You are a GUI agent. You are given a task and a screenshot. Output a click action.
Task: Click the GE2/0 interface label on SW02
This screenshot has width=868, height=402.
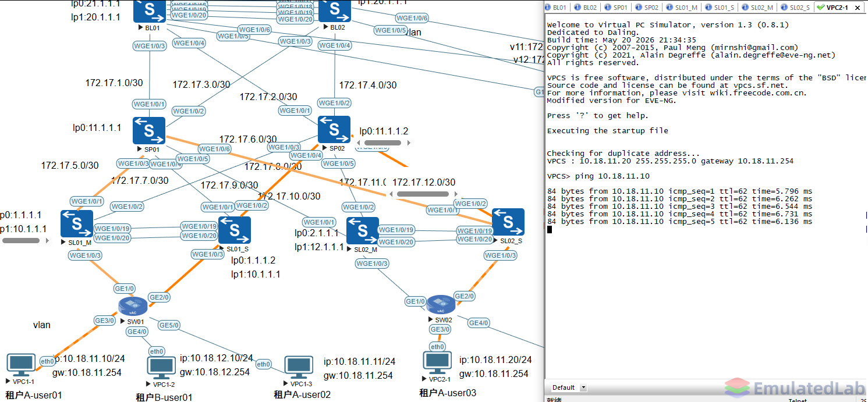point(464,296)
